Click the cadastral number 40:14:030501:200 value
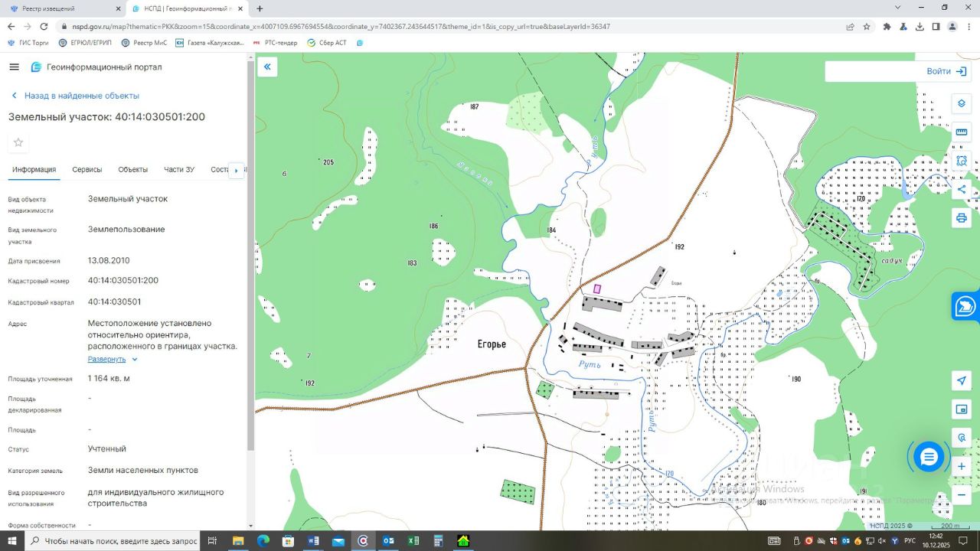 point(123,281)
